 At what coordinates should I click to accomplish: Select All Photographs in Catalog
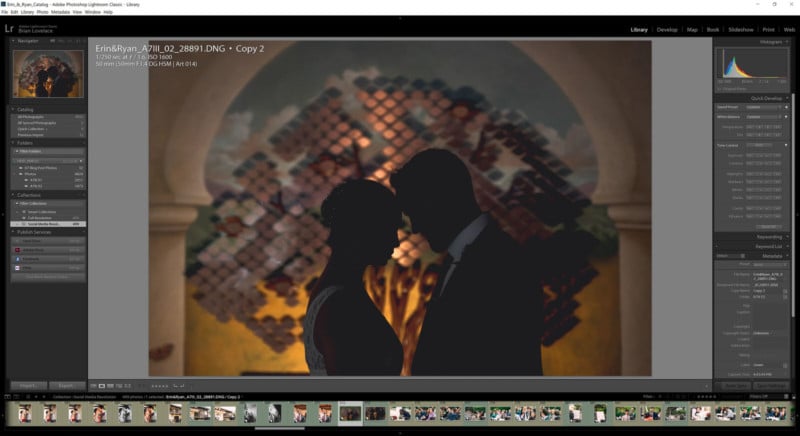click(x=48, y=117)
